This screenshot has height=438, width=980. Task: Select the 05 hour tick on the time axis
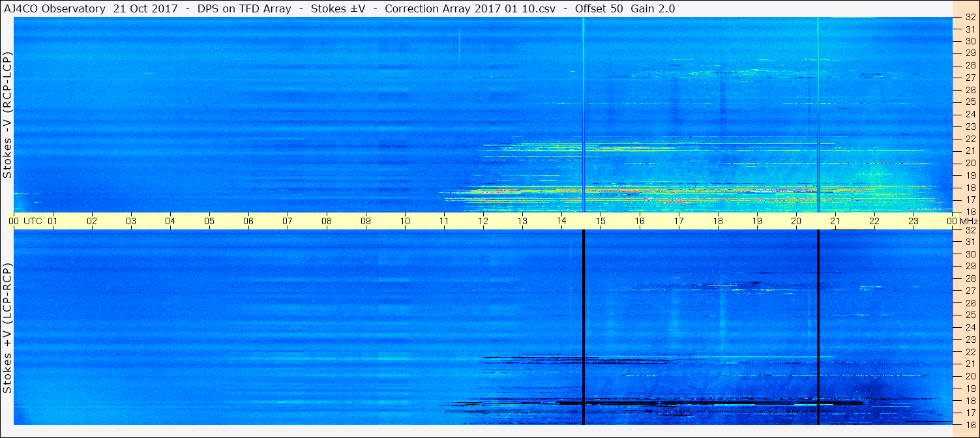209,221
